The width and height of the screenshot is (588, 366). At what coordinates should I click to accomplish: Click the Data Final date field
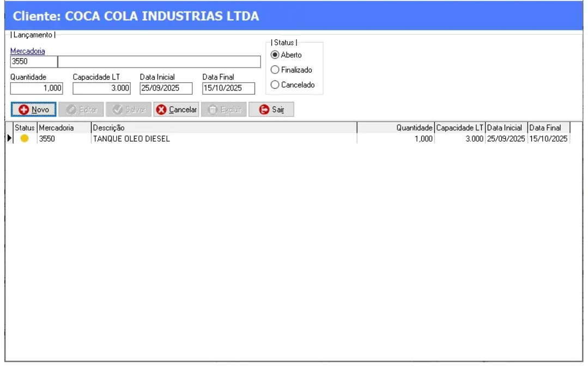click(x=228, y=88)
